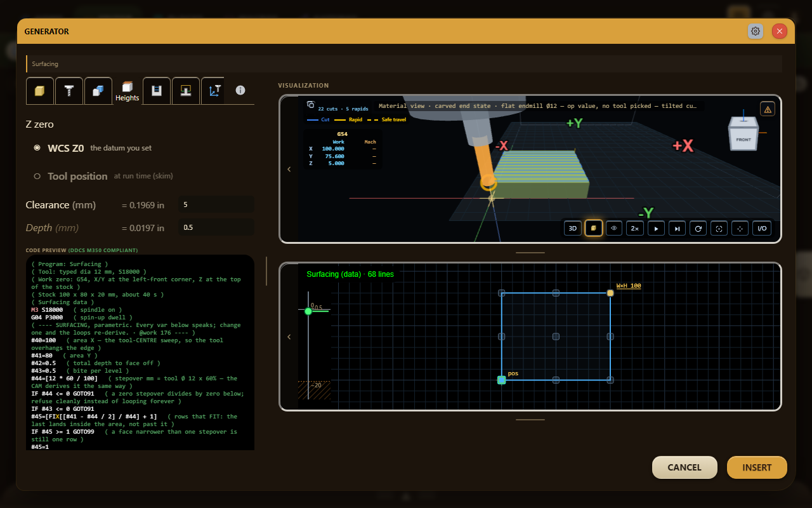The height and width of the screenshot is (508, 812).
Task: Click the Surfacing breadcrumb label
Action: pyautogui.click(x=45, y=64)
